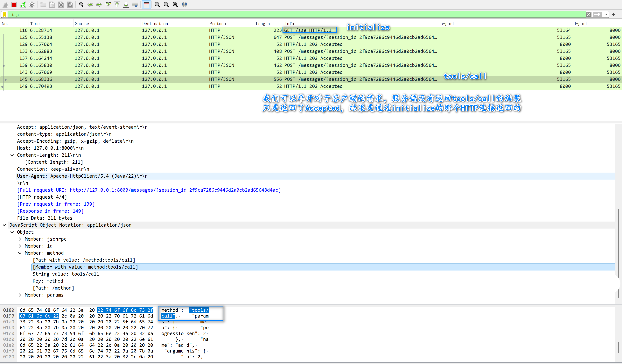Collapse JavaScript Object Notation section

[x=4, y=225]
